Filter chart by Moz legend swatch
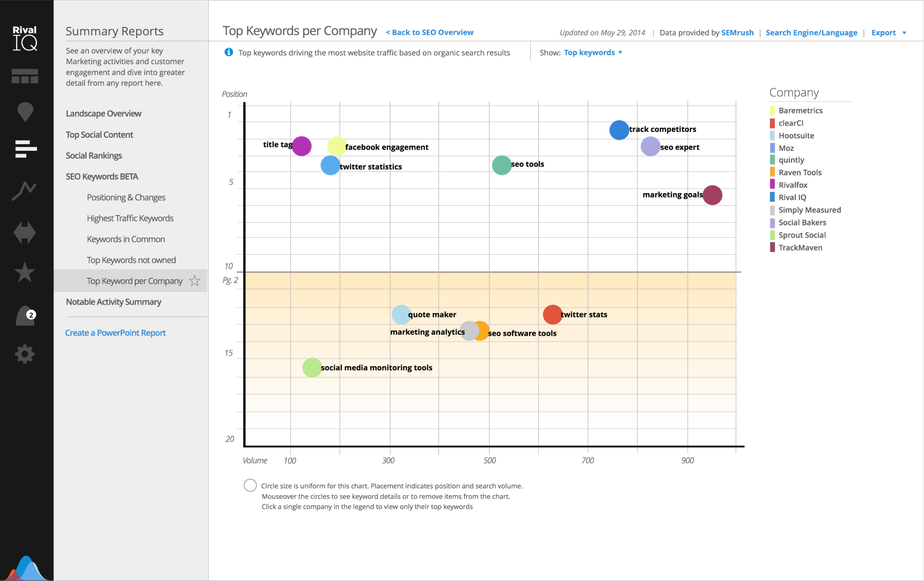The height and width of the screenshot is (581, 924). click(x=772, y=148)
